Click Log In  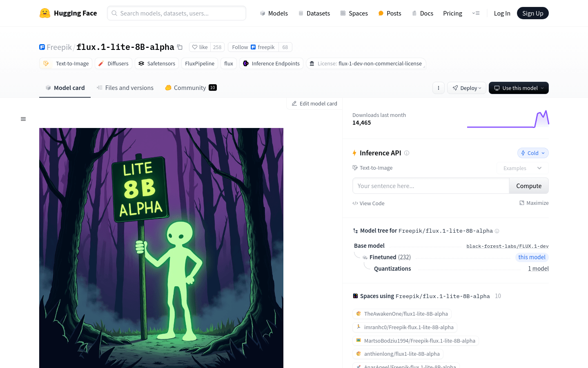pyautogui.click(x=502, y=13)
